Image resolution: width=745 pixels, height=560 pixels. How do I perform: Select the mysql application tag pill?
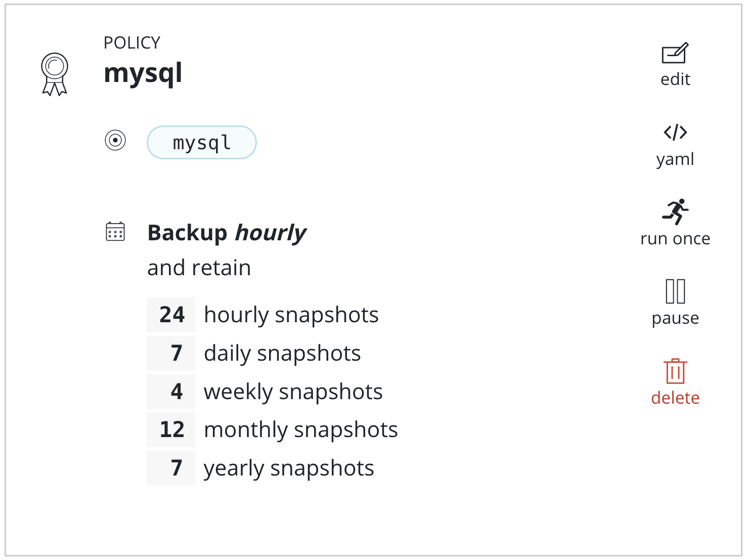202,143
